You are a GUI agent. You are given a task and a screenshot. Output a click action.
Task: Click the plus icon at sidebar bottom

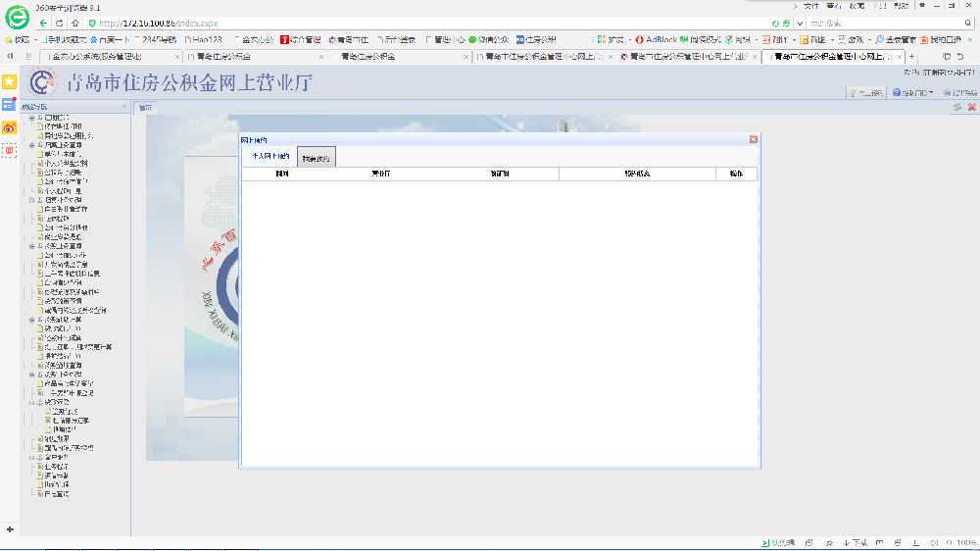(x=10, y=529)
